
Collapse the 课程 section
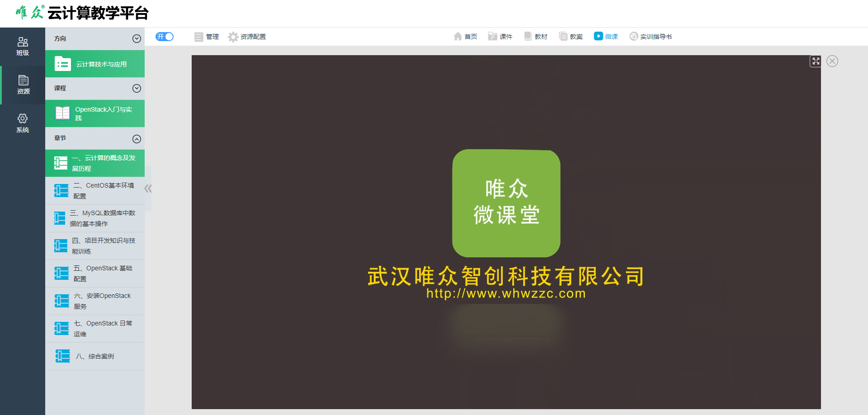[x=137, y=89]
